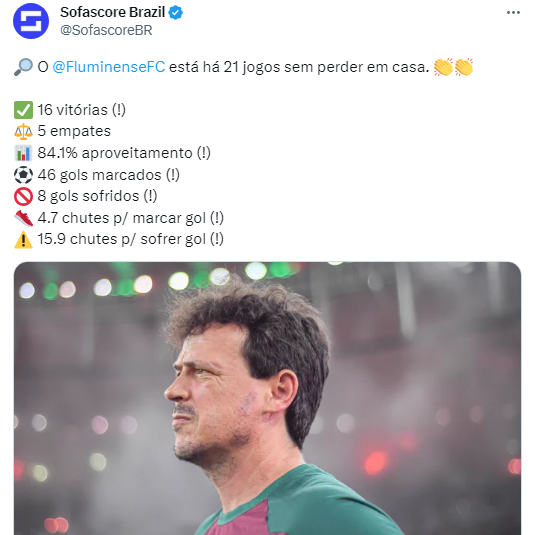
Task: Open the @FluminenseFC mention link
Action: tap(109, 67)
